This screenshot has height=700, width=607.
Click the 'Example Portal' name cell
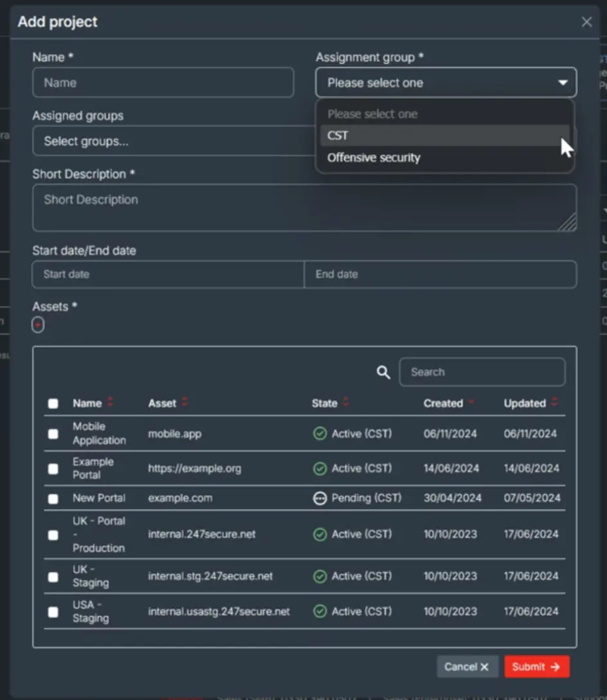tap(93, 469)
